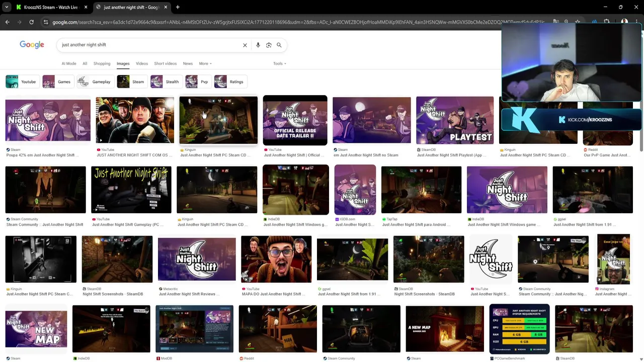Filter images by the Youtube chip

click(x=22, y=81)
